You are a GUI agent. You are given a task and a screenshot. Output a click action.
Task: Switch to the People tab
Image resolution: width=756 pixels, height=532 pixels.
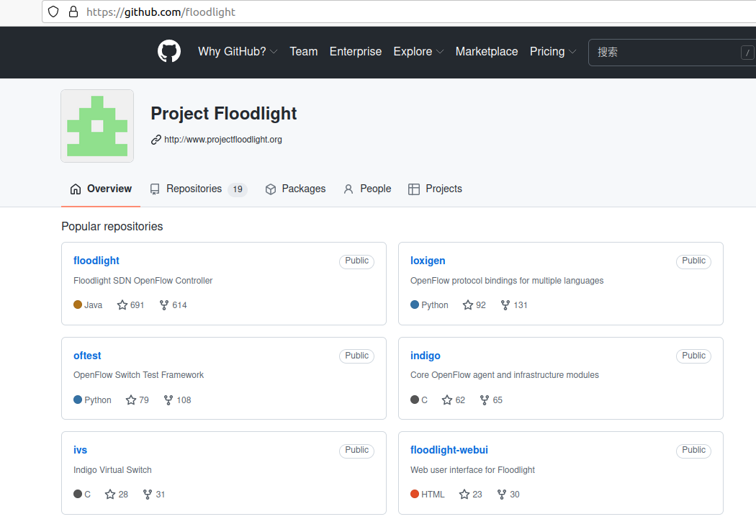367,189
